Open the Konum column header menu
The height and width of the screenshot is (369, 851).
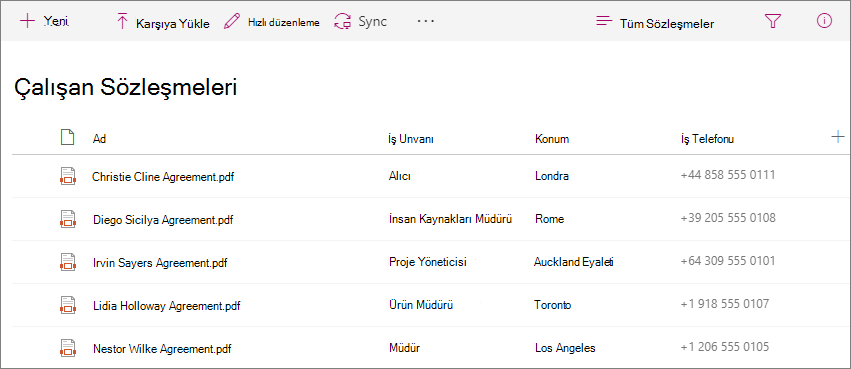552,139
